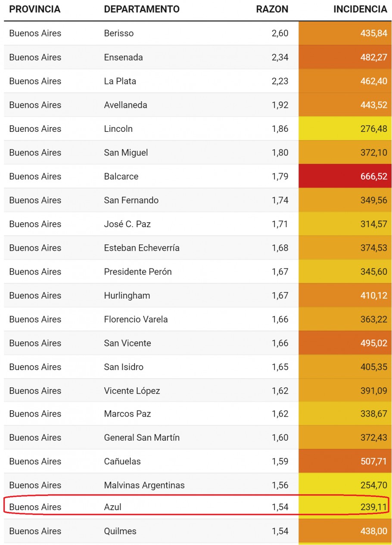This screenshot has width=392, height=545.
Task: Select the General San Martín row
Action: 198,437
